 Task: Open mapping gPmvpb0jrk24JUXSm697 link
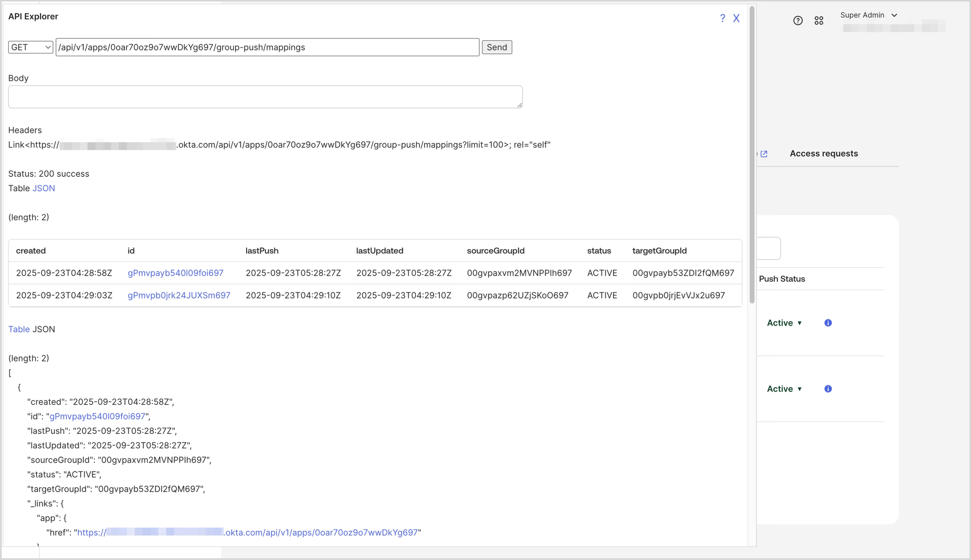[x=179, y=295]
